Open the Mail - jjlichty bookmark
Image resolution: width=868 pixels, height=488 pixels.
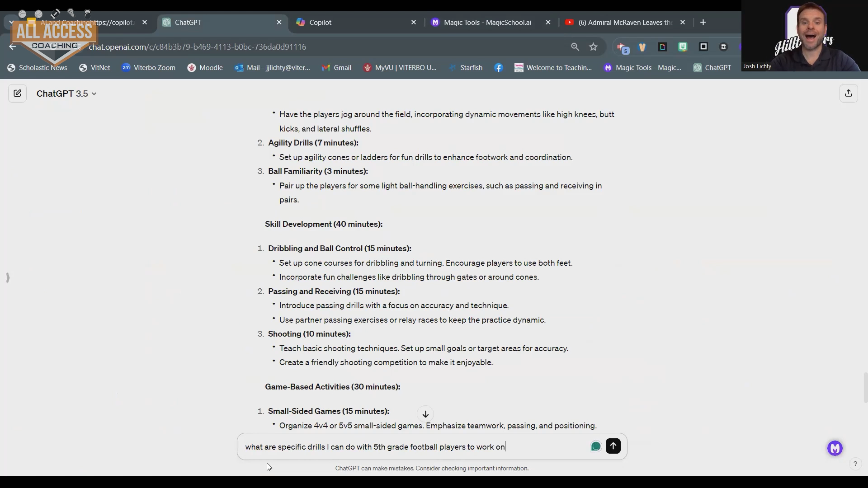273,68
